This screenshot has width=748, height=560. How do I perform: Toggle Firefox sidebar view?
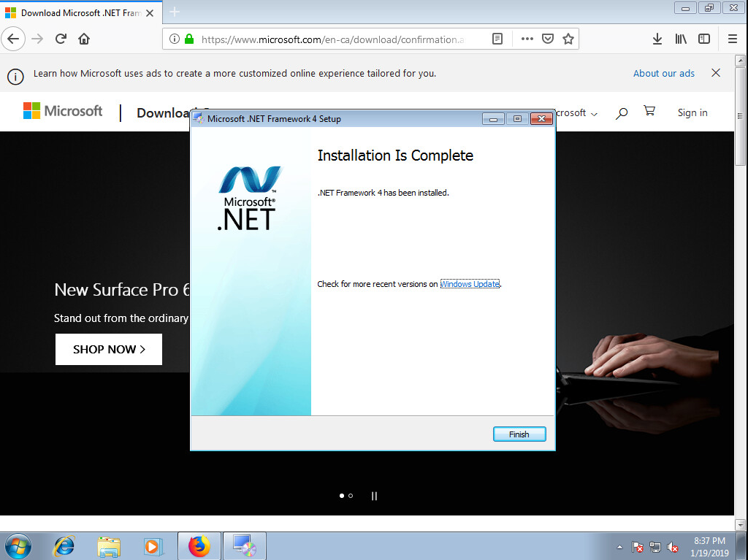pyautogui.click(x=704, y=39)
